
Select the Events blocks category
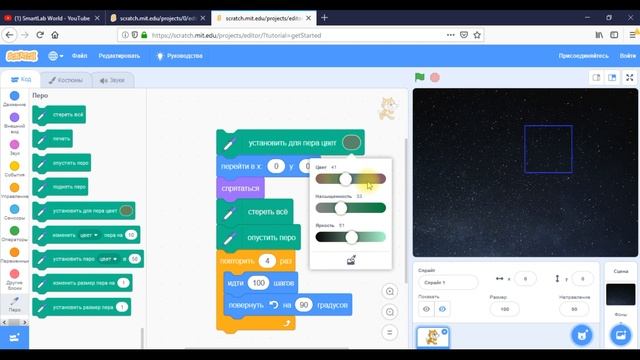(x=14, y=169)
